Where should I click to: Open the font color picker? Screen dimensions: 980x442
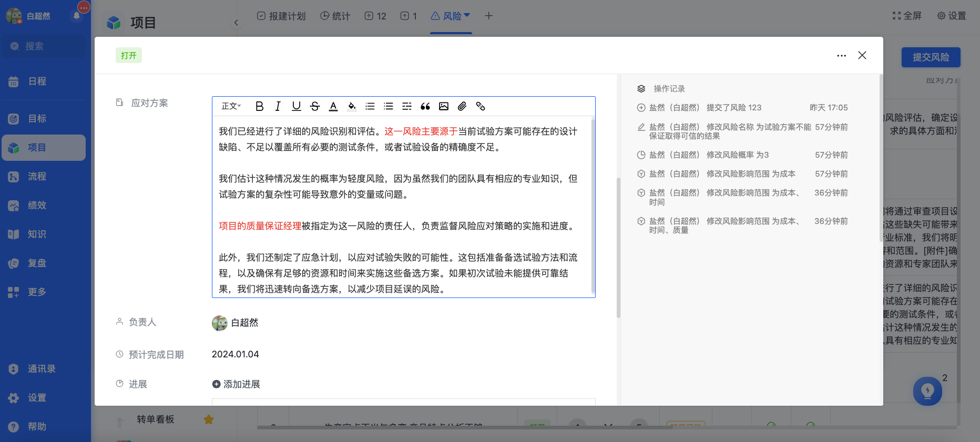pos(333,106)
